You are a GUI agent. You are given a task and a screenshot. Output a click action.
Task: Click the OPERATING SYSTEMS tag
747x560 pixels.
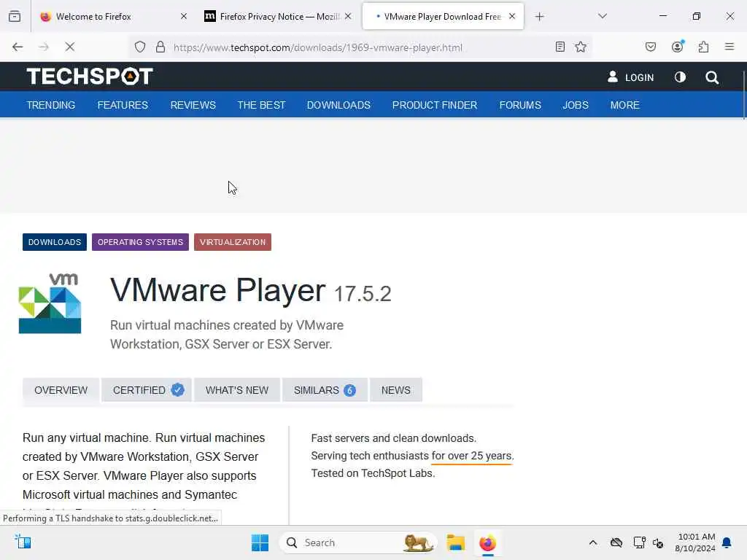coord(140,242)
